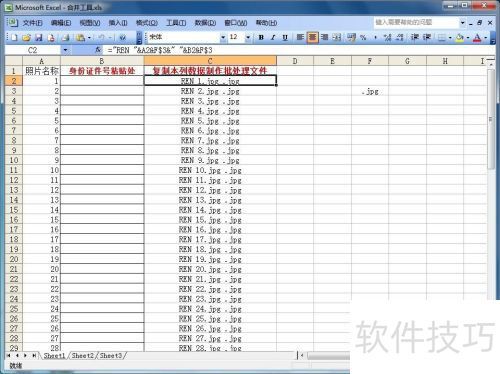The width and height of the screenshot is (500, 374).
Task: Open the fill color dropdown arrow
Action: click(x=468, y=38)
